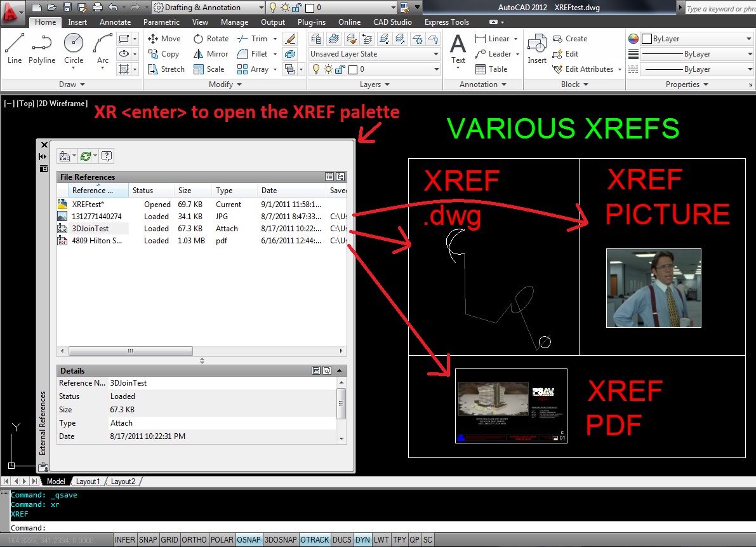The image size is (756, 547).
Task: Open the Layer Properties manager
Action: tap(315, 38)
